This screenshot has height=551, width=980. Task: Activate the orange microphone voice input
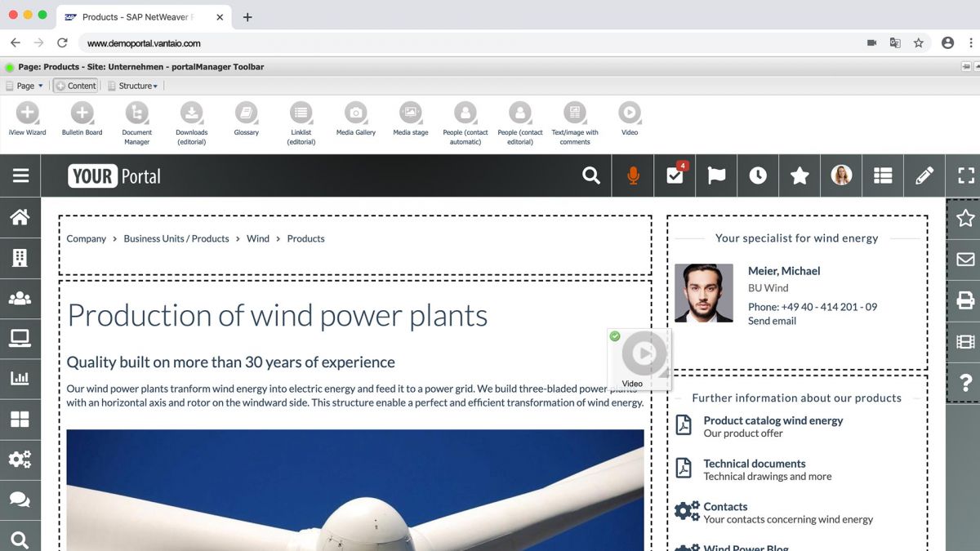point(633,176)
